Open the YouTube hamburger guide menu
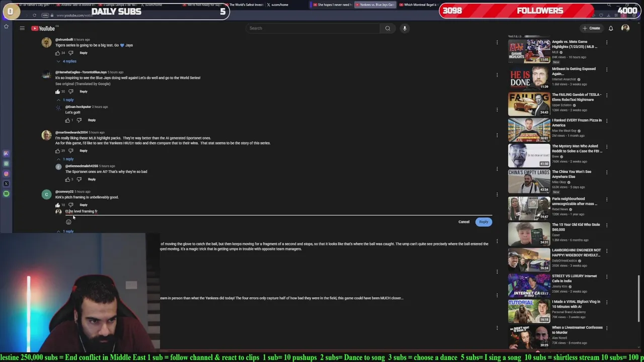The image size is (644, 362). coord(22,28)
